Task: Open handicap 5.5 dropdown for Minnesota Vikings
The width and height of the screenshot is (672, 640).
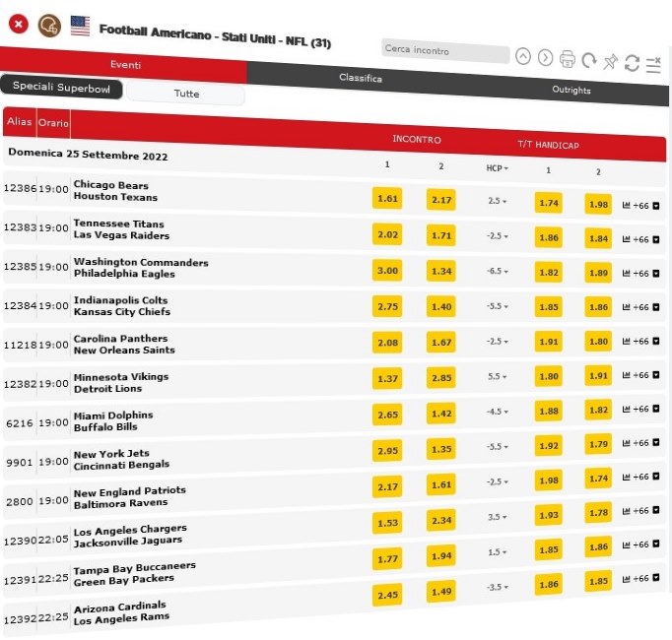Action: tap(498, 376)
